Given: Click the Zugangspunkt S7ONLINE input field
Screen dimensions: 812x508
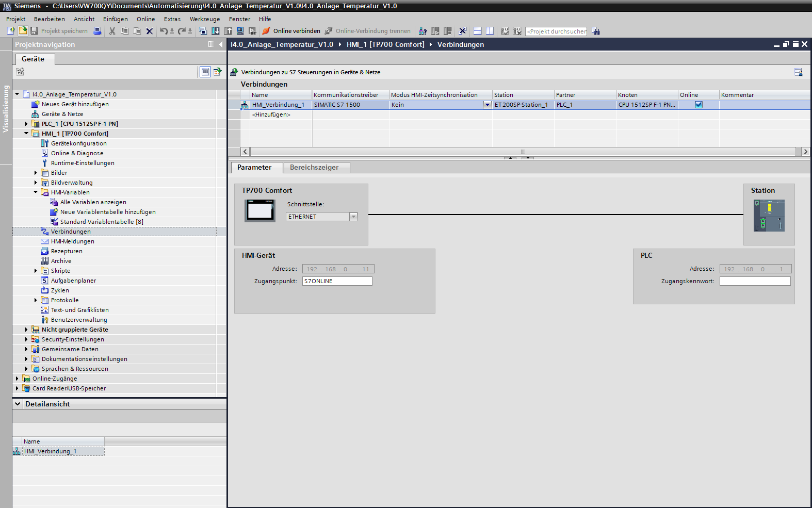Looking at the screenshot, I should coord(337,281).
